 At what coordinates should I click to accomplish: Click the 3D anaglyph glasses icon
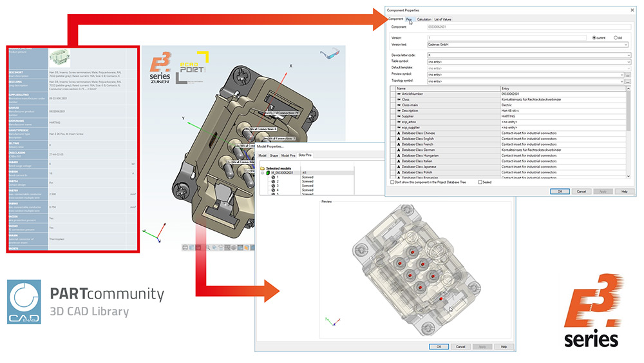[x=330, y=55]
